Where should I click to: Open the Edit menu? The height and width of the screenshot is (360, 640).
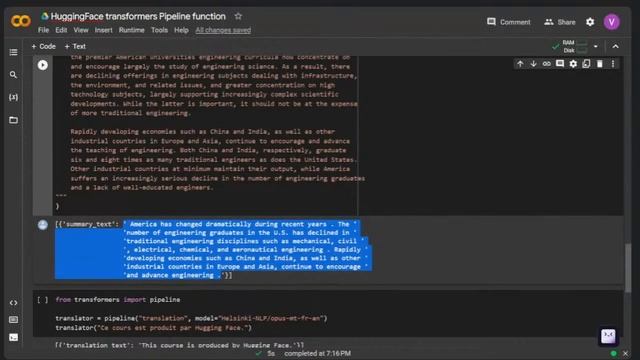[61, 30]
